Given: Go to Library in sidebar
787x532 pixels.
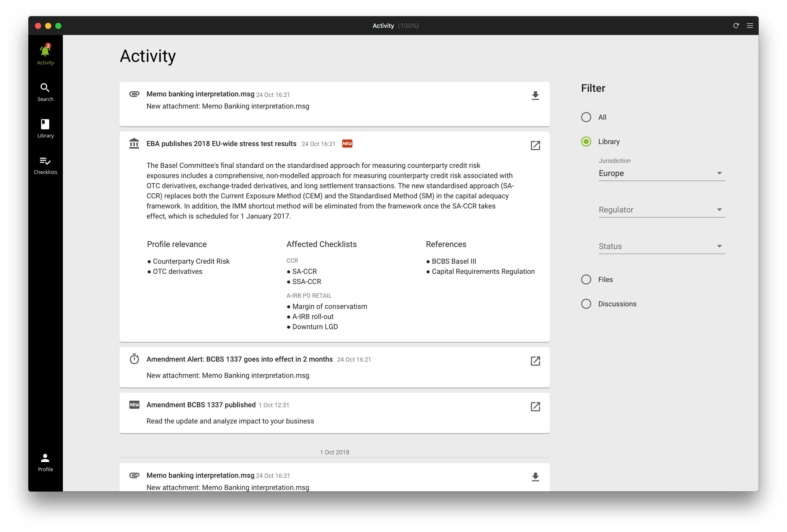Looking at the screenshot, I should pos(45,129).
